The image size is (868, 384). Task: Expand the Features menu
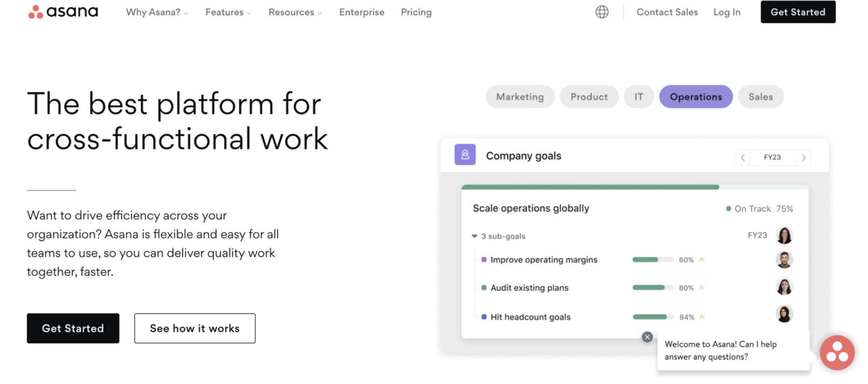point(228,11)
